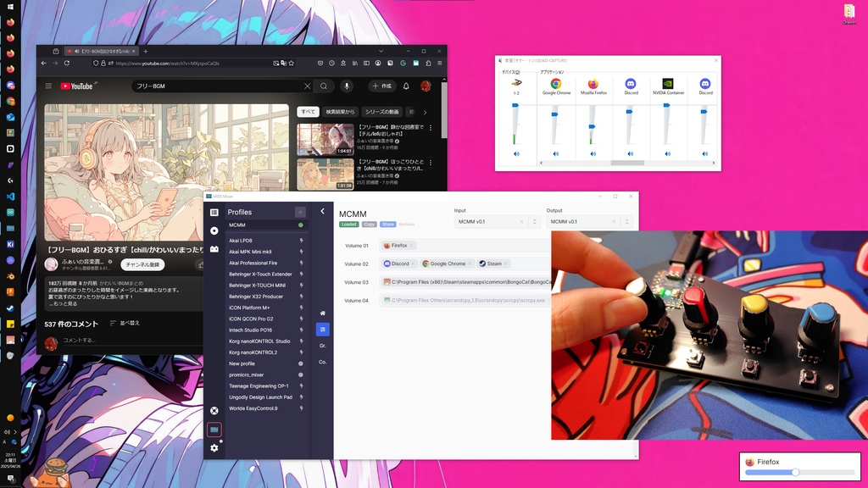
Task: Open the YouTube account avatar menu
Action: tap(426, 86)
